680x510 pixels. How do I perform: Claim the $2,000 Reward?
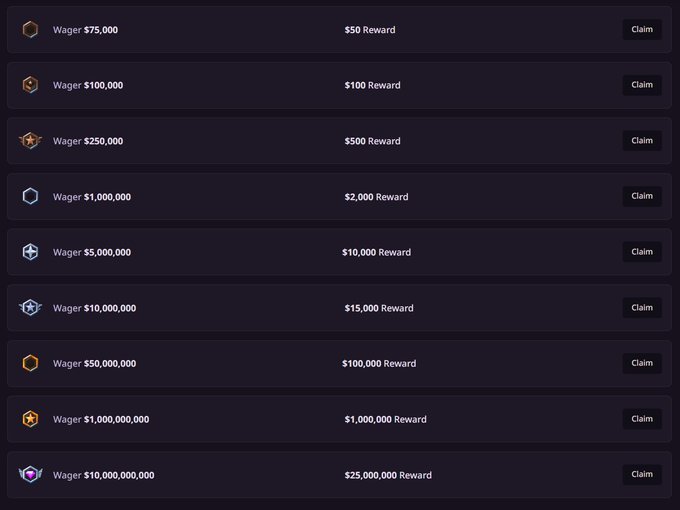coord(642,196)
